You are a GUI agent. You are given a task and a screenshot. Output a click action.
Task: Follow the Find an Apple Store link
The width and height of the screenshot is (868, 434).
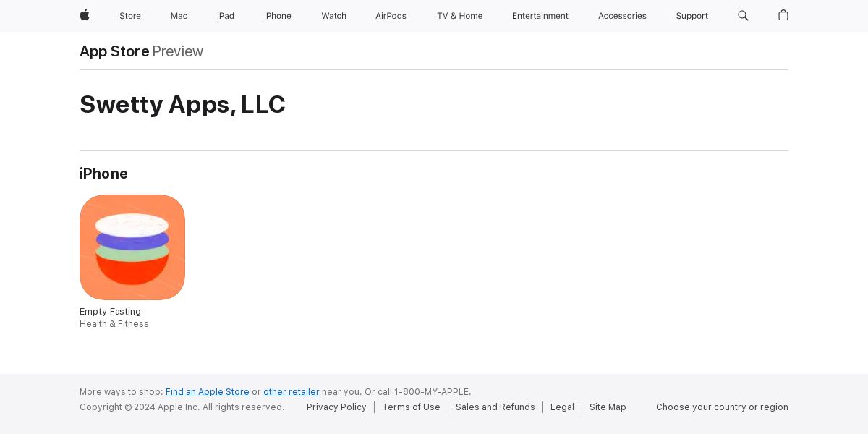coord(208,392)
